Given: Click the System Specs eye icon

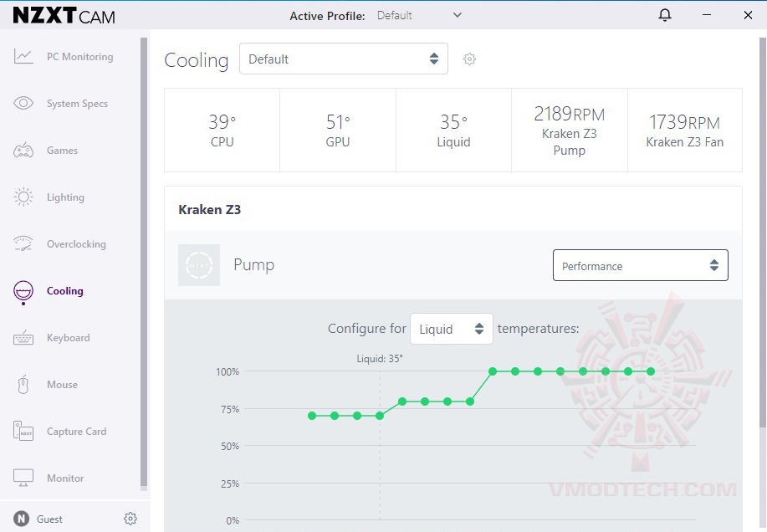Looking at the screenshot, I should (23, 103).
